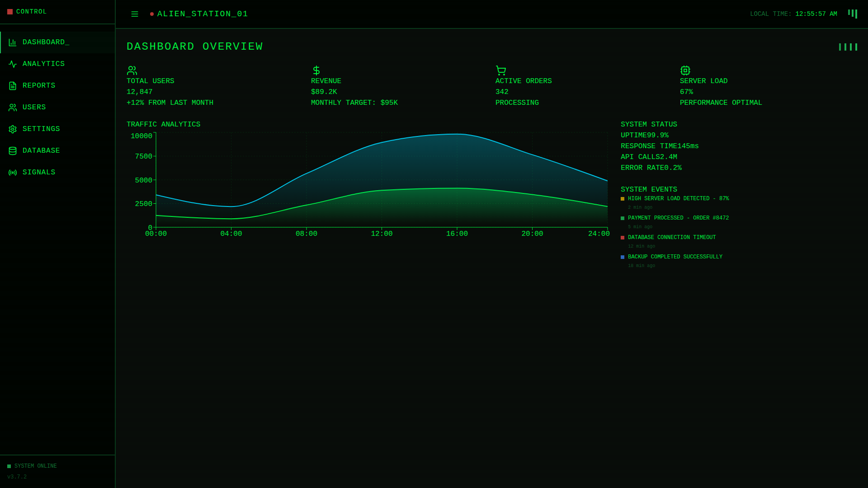Toggle the red status dot next to ALIEN_STATION_01
868x488 pixels.
tap(151, 14)
